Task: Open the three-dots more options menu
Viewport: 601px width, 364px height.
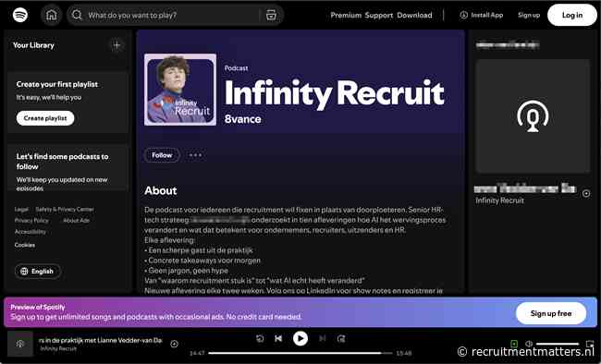Action: (195, 155)
